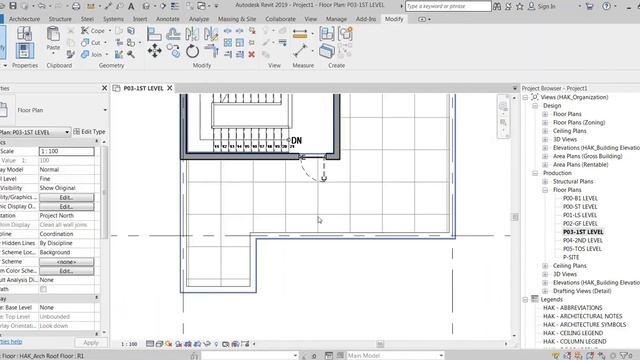This screenshot has width=640, height=360.
Task: Expand Structural Plans node
Action: 545,182
